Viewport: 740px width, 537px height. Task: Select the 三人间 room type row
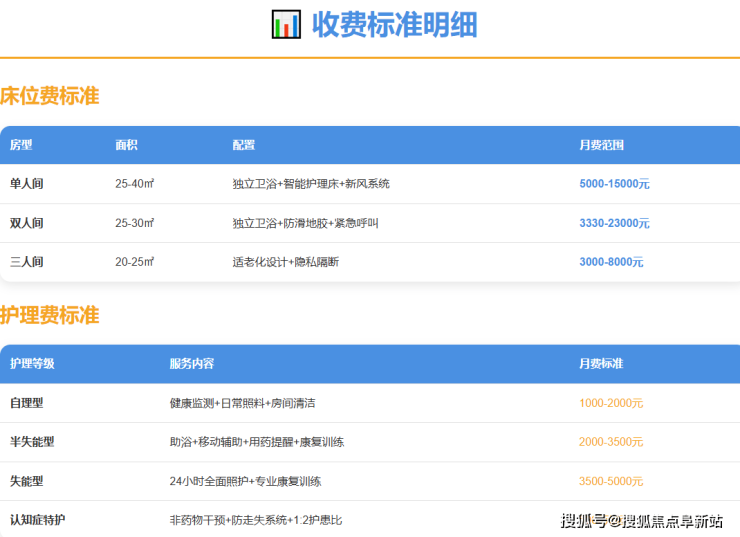27,262
